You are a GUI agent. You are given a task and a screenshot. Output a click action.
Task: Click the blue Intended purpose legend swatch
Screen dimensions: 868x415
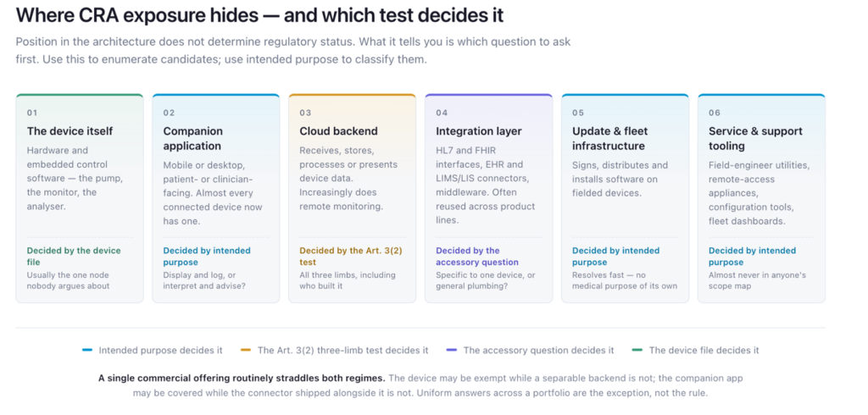(x=87, y=351)
